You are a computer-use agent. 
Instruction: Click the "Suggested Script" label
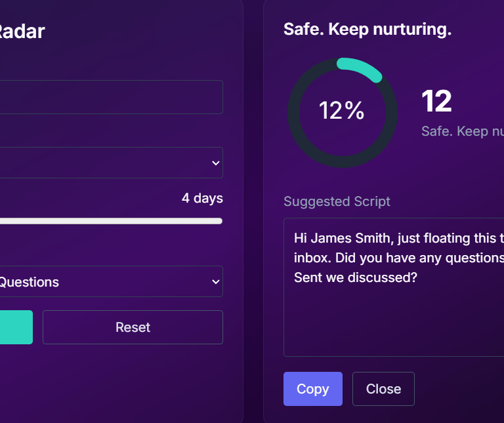click(337, 201)
